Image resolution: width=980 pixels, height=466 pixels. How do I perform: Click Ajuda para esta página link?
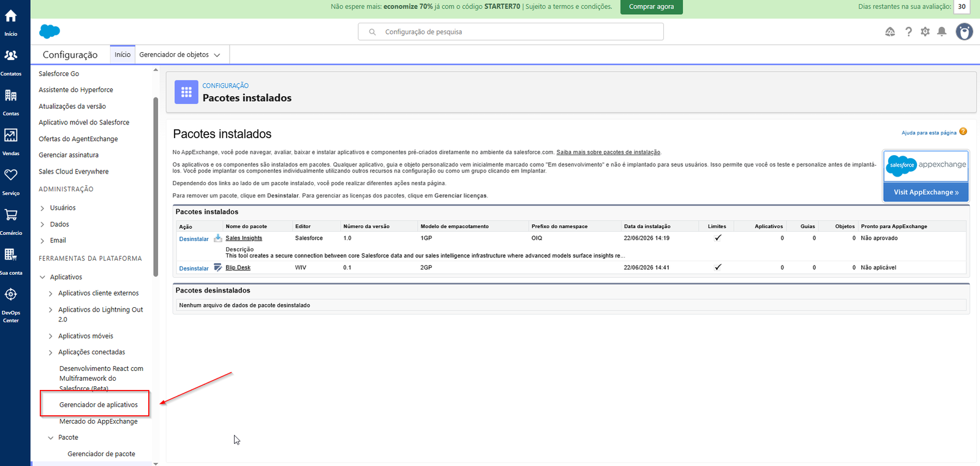coord(929,132)
